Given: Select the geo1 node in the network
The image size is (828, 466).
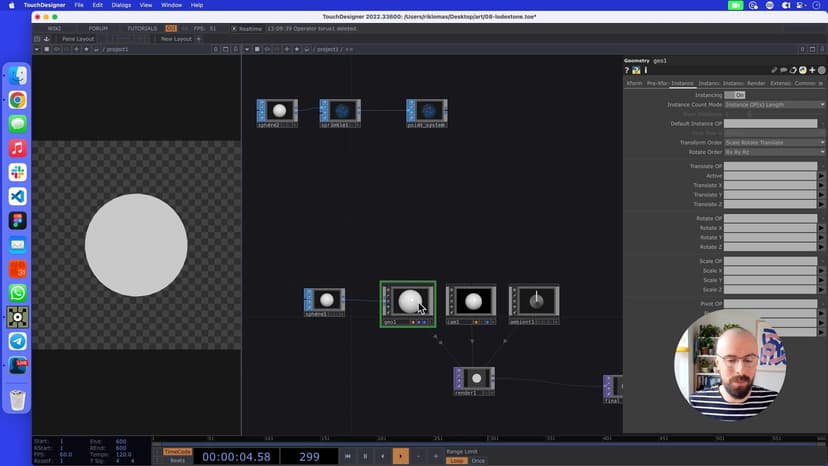Looking at the screenshot, I should tap(409, 301).
